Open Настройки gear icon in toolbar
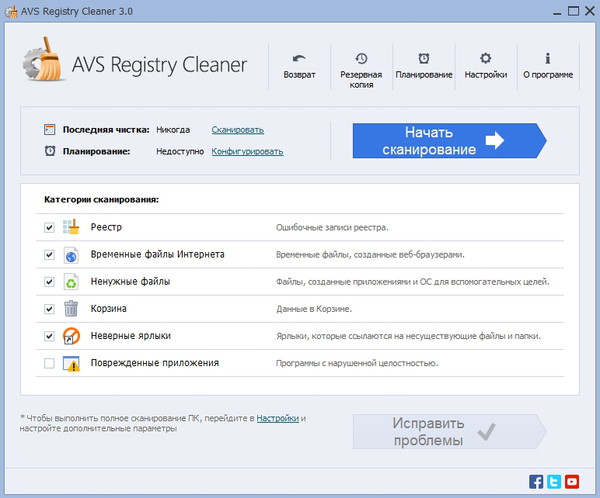 point(485,59)
